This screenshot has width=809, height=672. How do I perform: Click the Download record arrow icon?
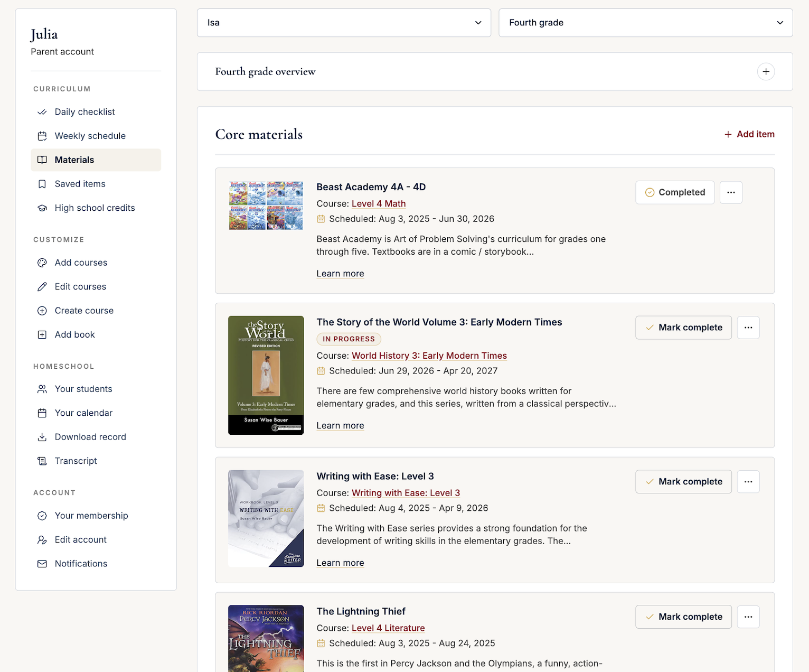[x=42, y=437]
